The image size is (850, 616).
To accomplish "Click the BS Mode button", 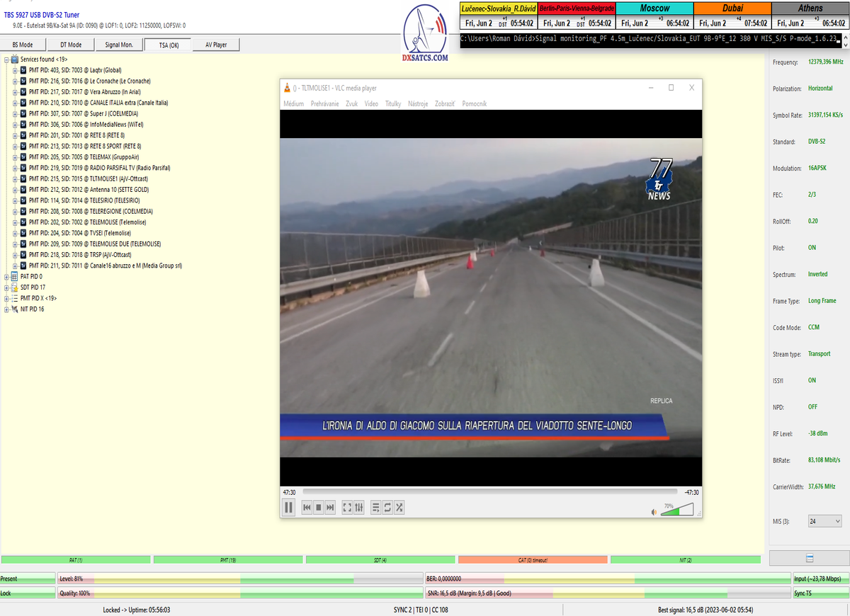I will point(22,45).
